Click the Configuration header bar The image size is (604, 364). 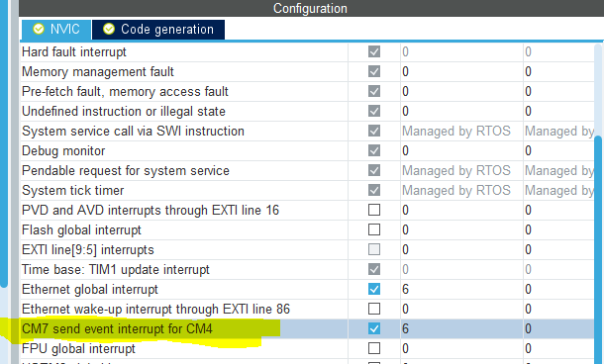pos(311,8)
